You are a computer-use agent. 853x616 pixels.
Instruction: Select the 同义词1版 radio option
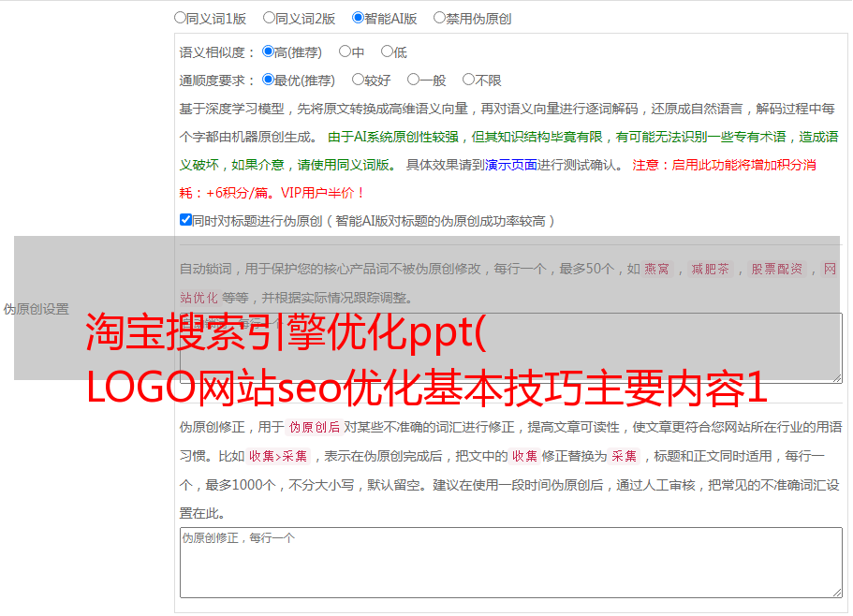point(180,18)
